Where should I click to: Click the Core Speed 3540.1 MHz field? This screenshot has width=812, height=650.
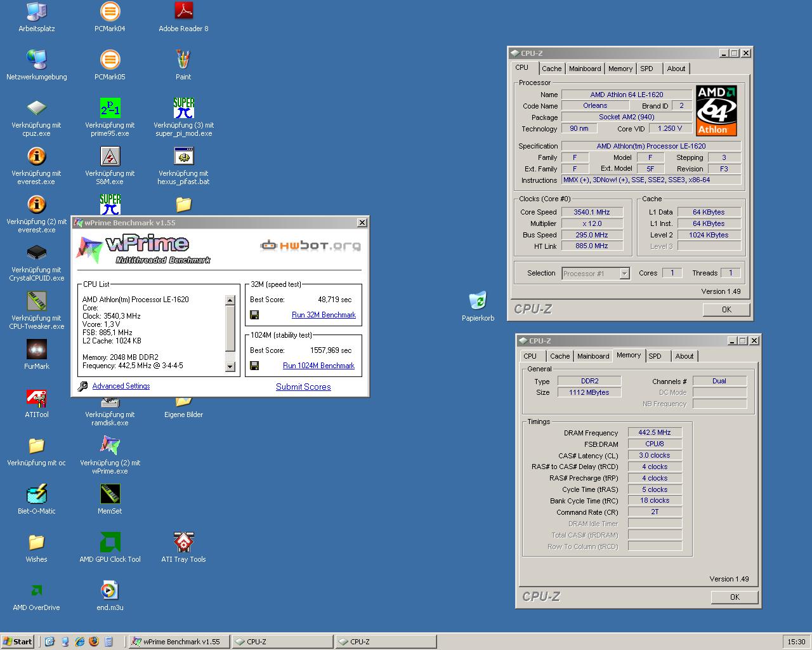coord(592,212)
